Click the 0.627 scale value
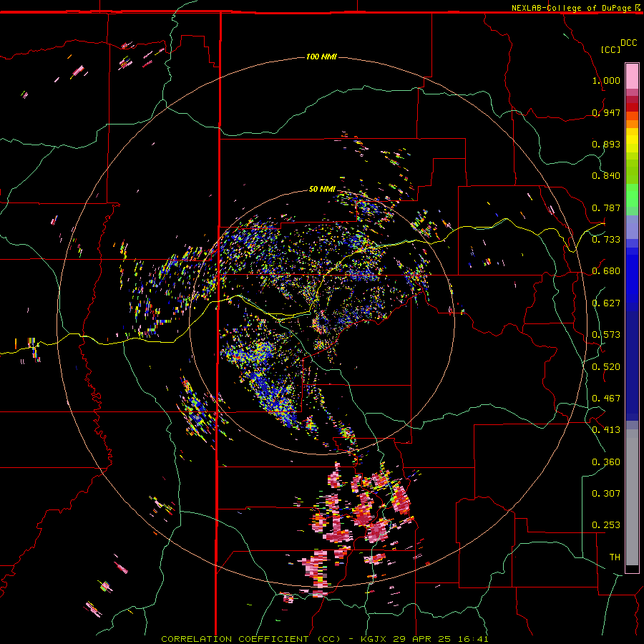644x644 pixels. click(x=606, y=303)
